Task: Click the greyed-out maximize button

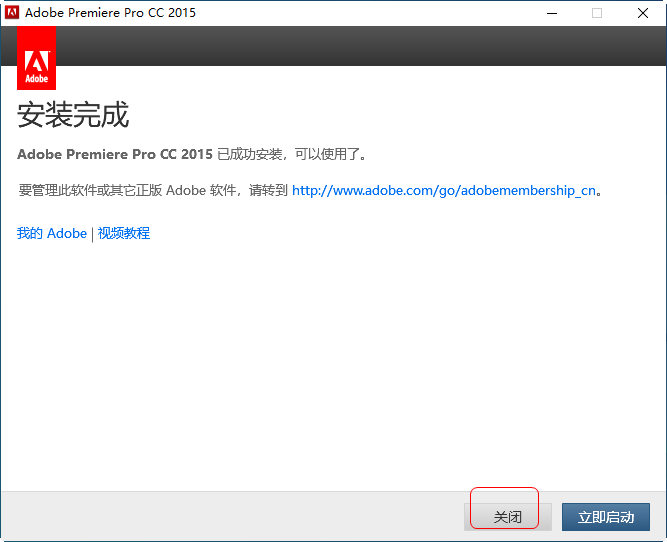Action: (x=597, y=13)
